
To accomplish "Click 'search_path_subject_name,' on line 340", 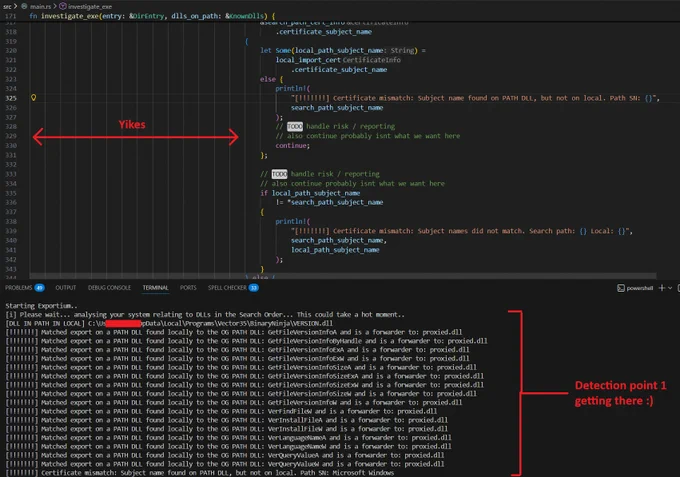I will point(339,240).
